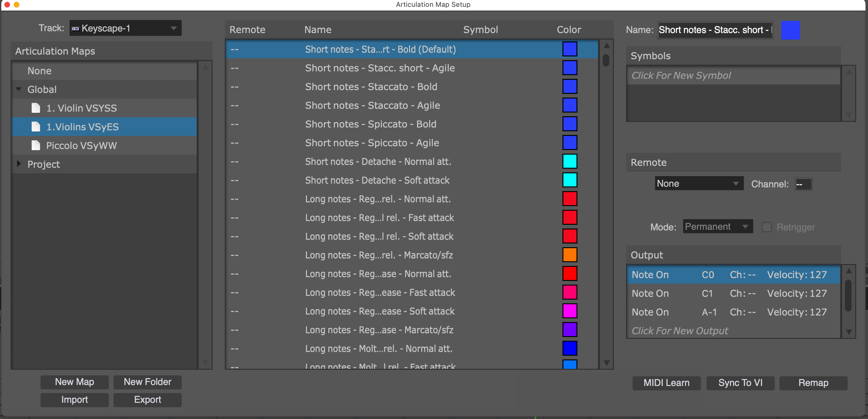Click purple swatch for Reg...ase - Marcato/sfz

[569, 330]
